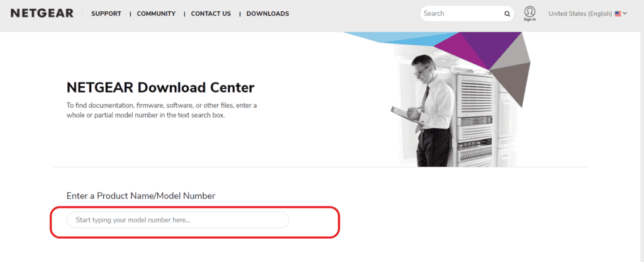Open the DOWNLOADS menu item
Image resolution: width=644 pixels, height=262 pixels.
point(267,14)
